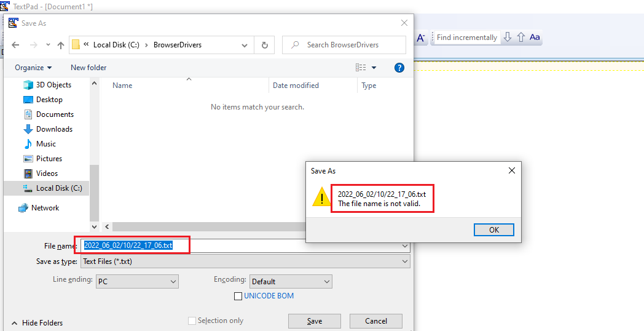Click the Save button

(x=315, y=321)
